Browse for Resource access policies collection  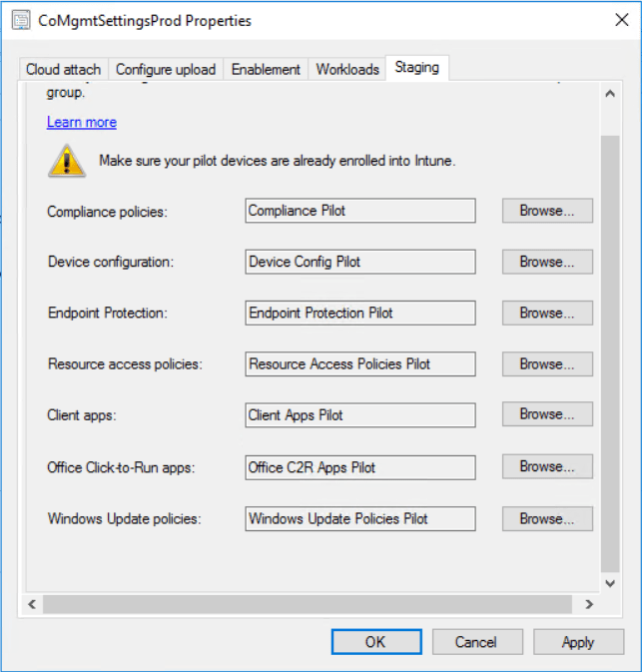pos(547,364)
